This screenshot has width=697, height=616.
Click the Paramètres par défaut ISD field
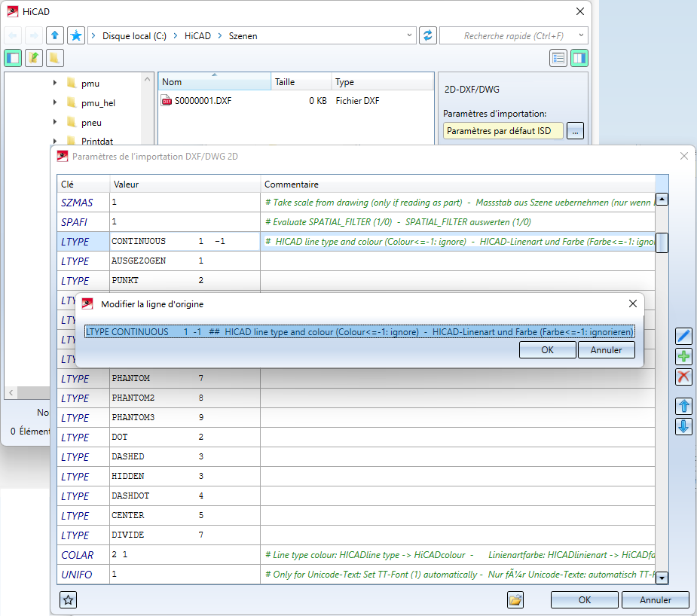(x=503, y=131)
